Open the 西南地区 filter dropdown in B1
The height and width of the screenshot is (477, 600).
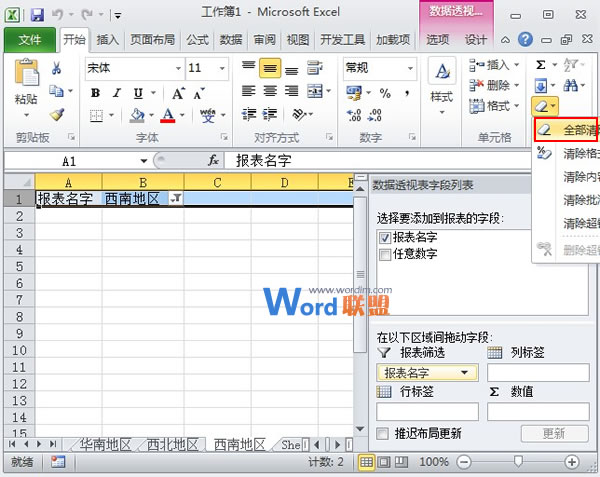(176, 199)
